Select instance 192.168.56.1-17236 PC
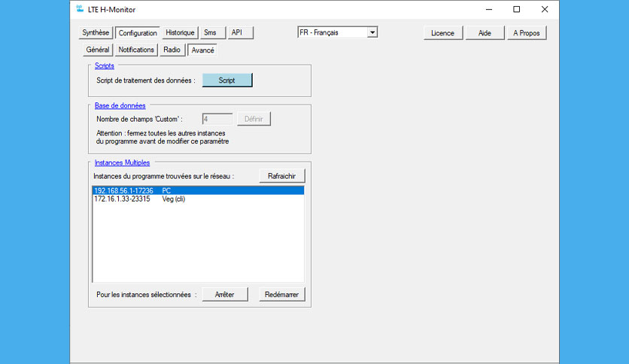This screenshot has height=364, width=629. tap(198, 191)
